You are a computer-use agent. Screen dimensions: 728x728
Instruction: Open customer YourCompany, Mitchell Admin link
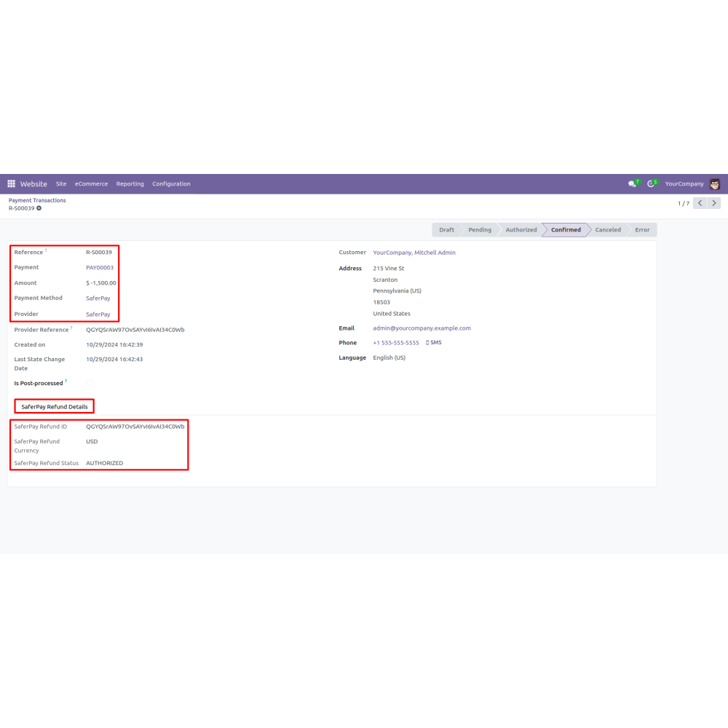pyautogui.click(x=414, y=253)
